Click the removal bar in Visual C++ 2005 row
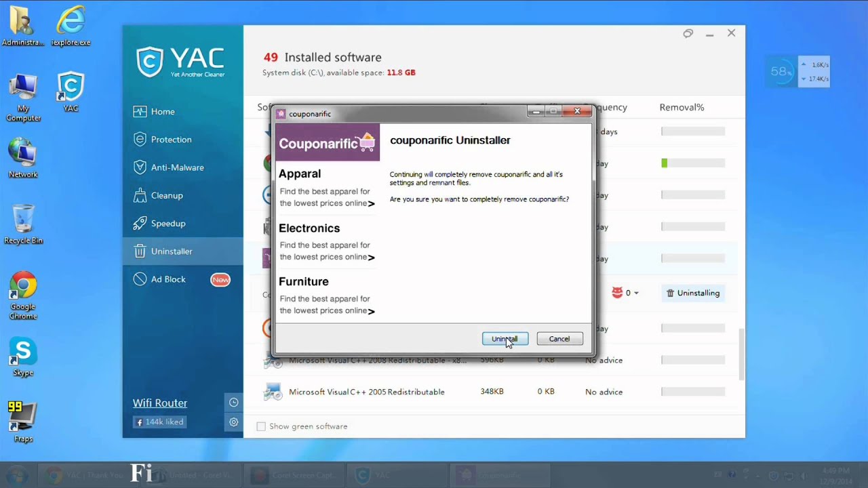Screen dimensions: 868x488 pos(693,392)
